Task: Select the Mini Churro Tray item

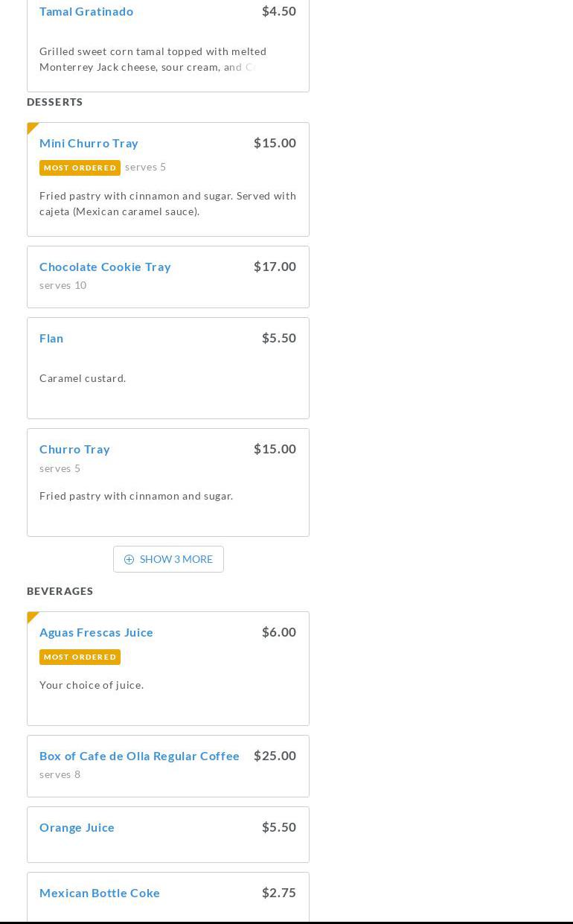Action: tap(89, 143)
